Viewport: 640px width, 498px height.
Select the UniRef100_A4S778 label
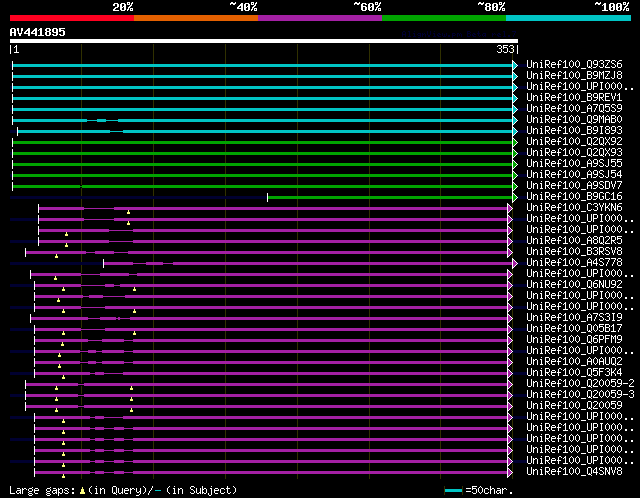pyautogui.click(x=574, y=262)
